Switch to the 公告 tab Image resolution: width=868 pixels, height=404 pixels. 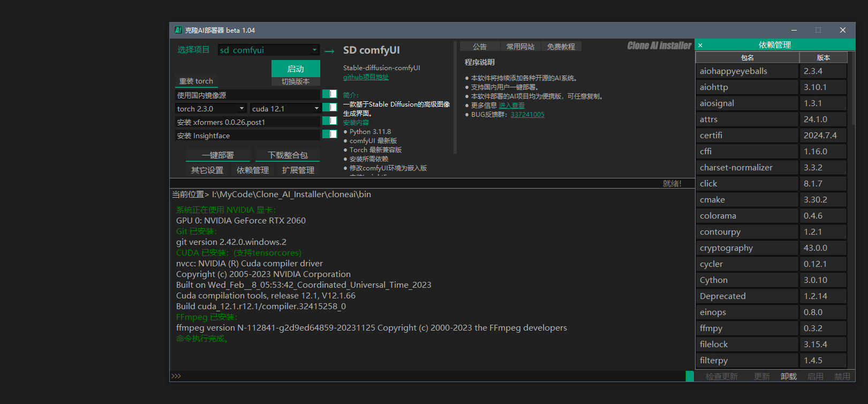480,47
